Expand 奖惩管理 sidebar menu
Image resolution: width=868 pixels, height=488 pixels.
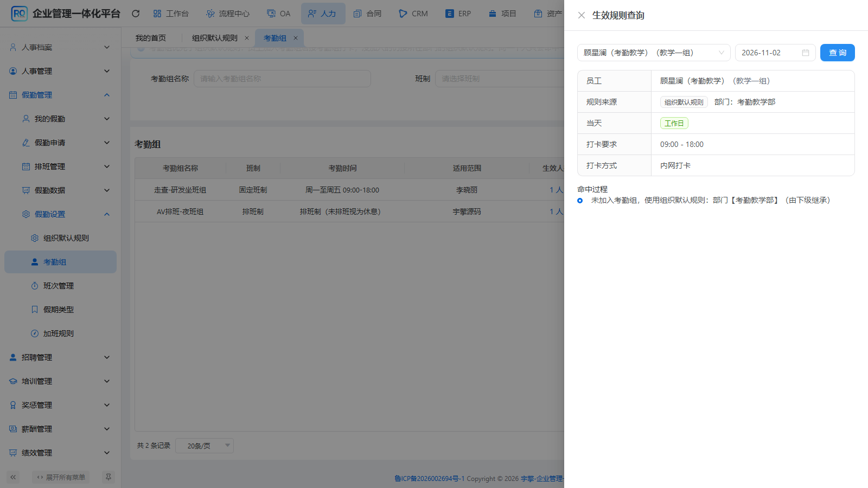[60, 405]
